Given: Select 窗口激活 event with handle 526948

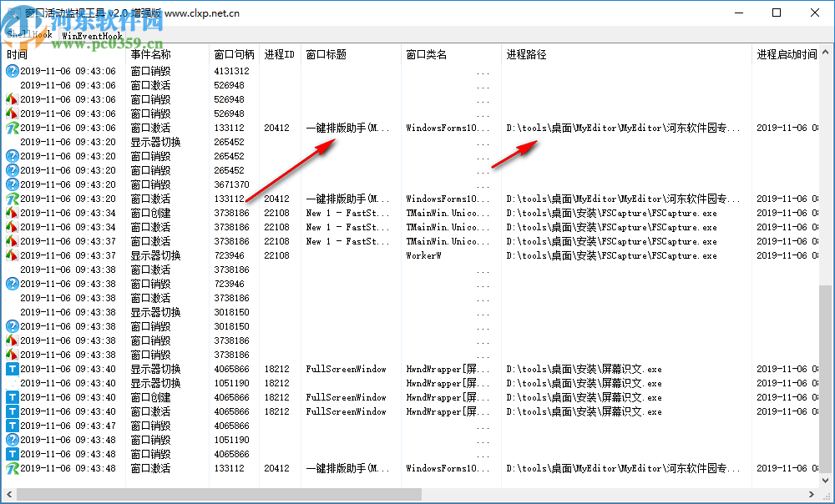Looking at the screenshot, I should [150, 85].
